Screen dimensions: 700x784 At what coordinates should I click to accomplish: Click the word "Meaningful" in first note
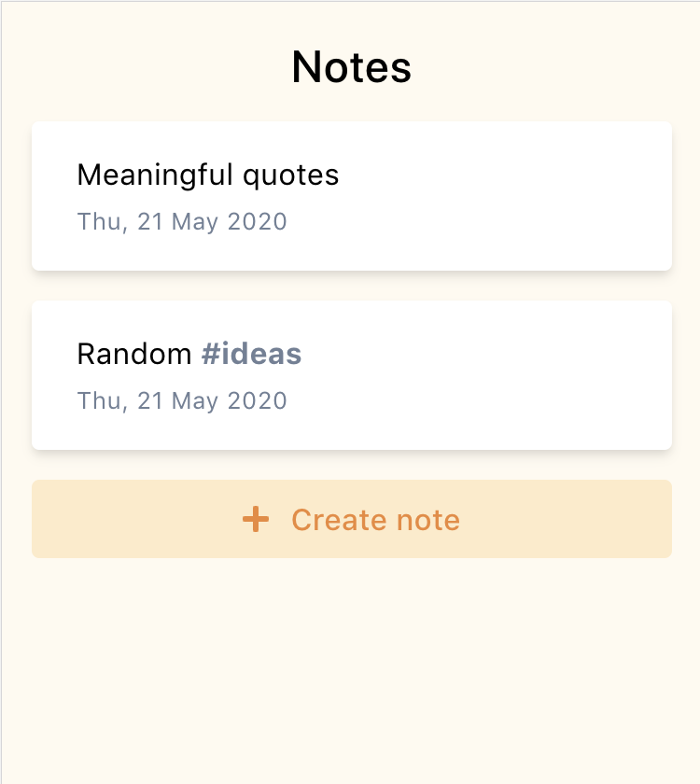click(155, 175)
